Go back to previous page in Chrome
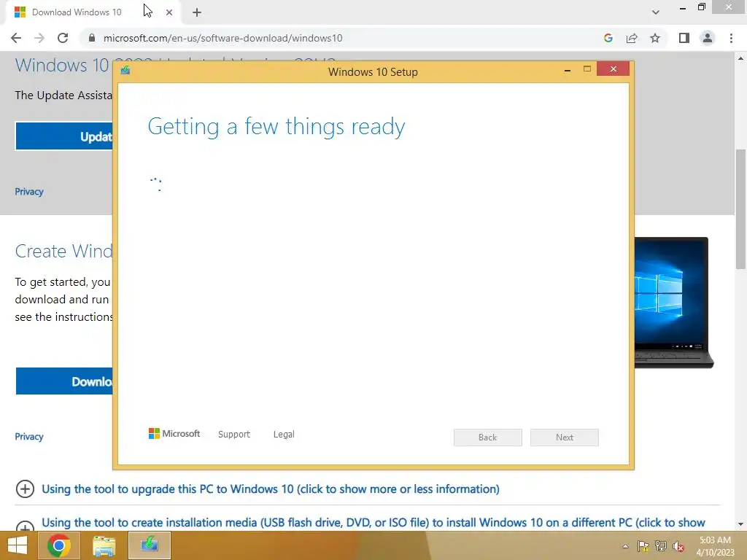Screen dimensions: 747x560 pyautogui.click(x=16, y=38)
